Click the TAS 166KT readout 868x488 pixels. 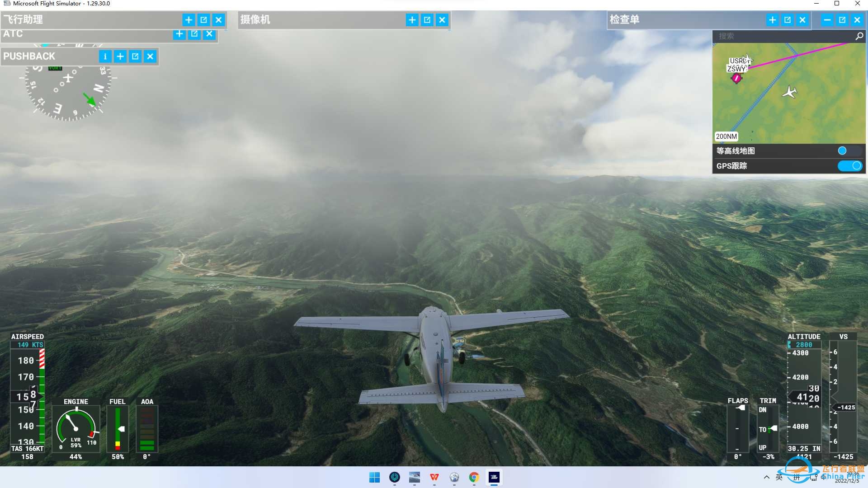(27, 449)
